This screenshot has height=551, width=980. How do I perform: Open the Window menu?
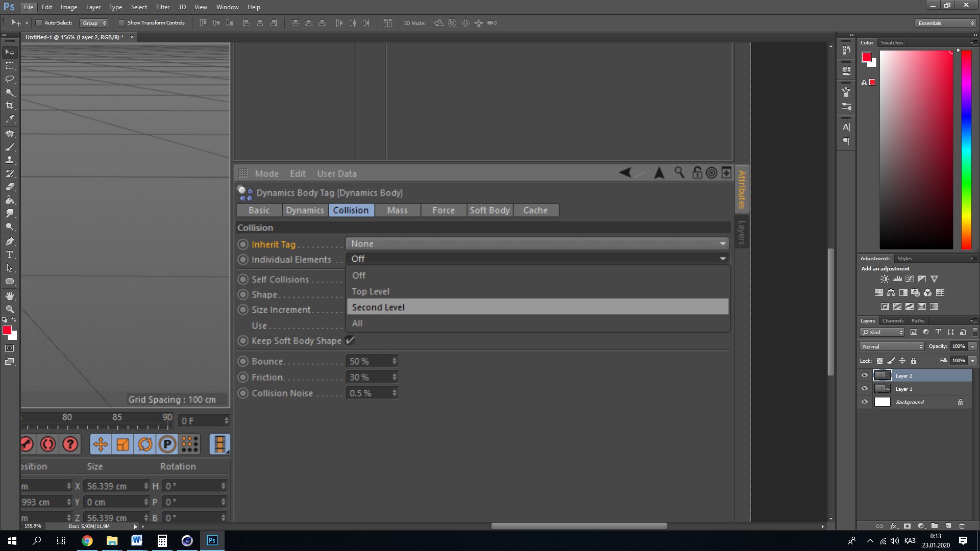pos(227,7)
